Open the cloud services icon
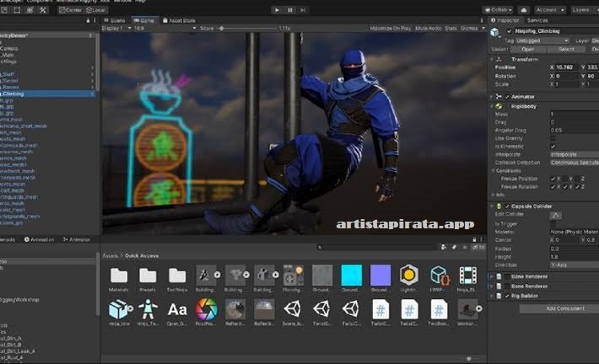Image resolution: width=599 pixels, height=364 pixels. [x=524, y=10]
